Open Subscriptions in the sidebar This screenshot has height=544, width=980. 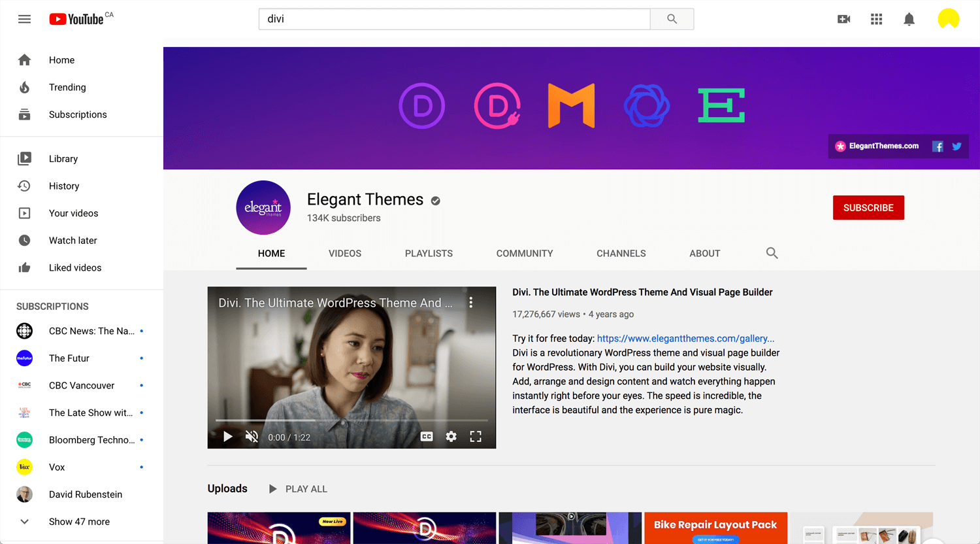coord(82,114)
